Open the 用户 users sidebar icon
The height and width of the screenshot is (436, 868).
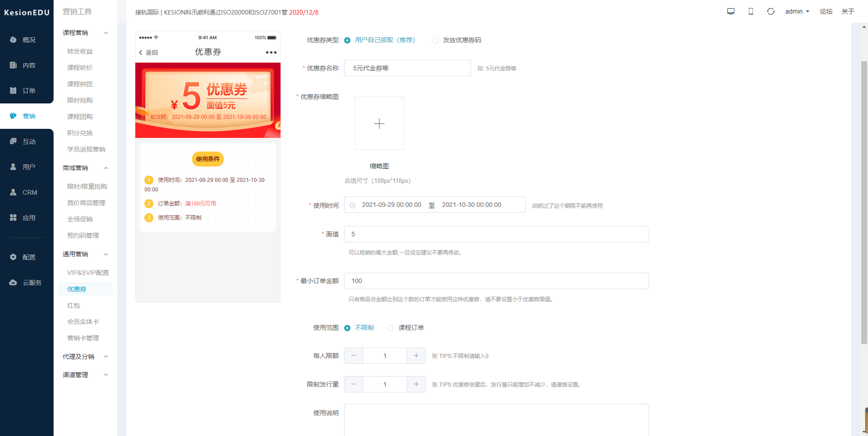[13, 167]
